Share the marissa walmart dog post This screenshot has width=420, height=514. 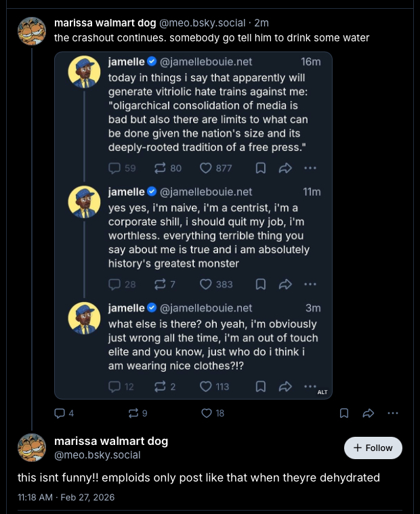(369, 413)
